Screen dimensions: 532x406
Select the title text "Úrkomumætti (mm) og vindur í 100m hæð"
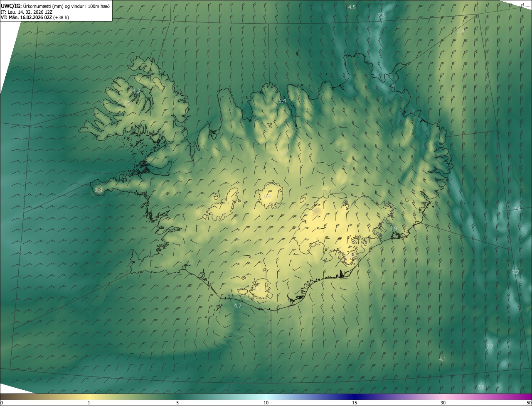coord(66,6)
